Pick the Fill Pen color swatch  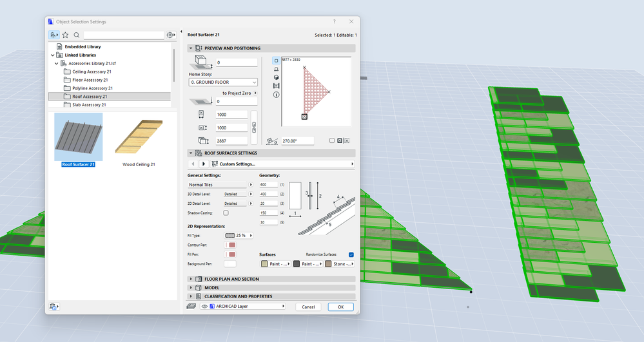click(x=230, y=254)
